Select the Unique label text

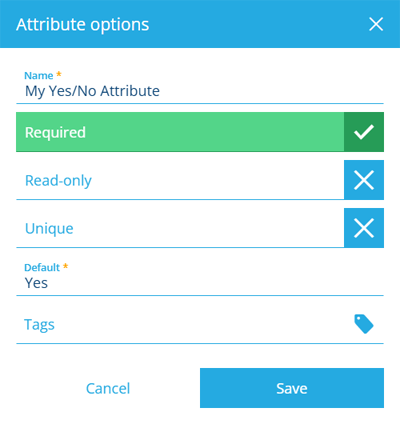tap(49, 229)
